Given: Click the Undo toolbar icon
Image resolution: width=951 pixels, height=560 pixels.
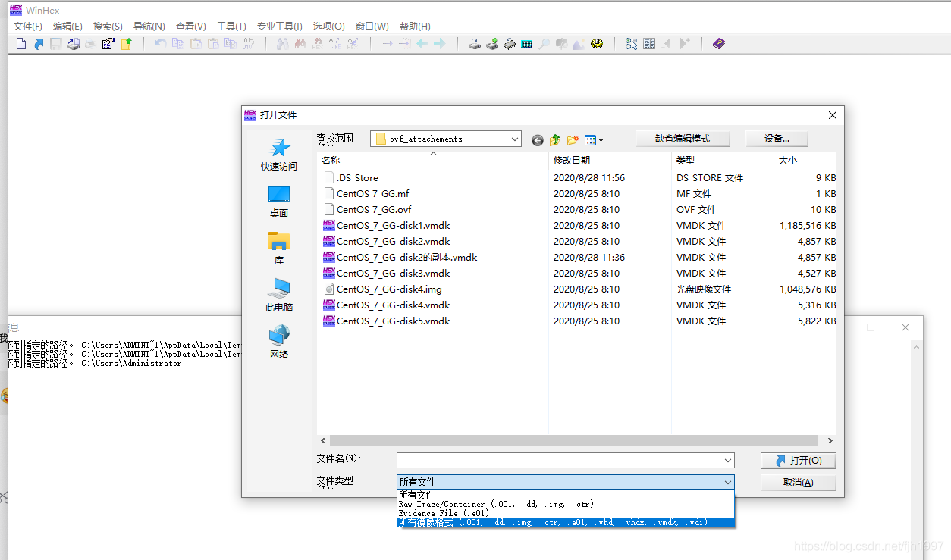Looking at the screenshot, I should tap(160, 44).
